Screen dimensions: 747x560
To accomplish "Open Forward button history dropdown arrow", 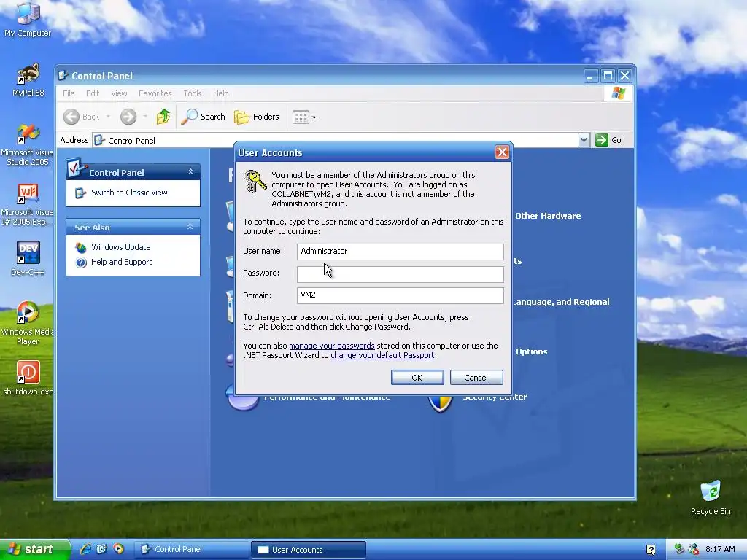I will click(x=145, y=117).
